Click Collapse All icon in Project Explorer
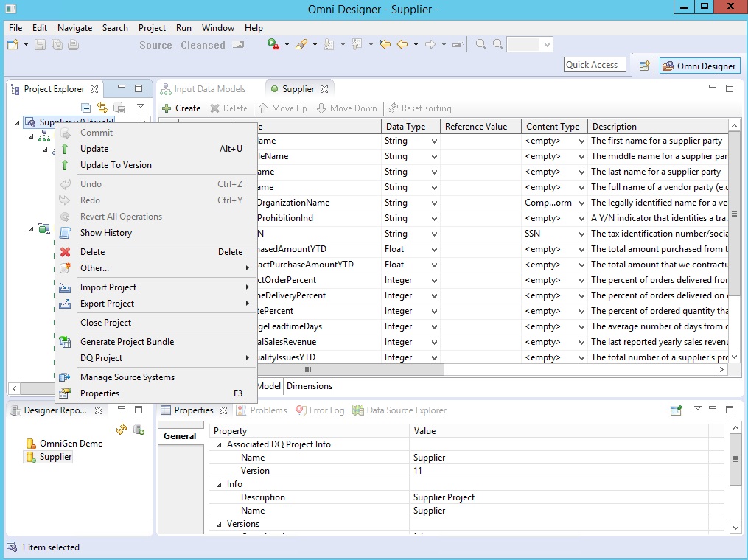The height and width of the screenshot is (560, 748). [x=86, y=108]
